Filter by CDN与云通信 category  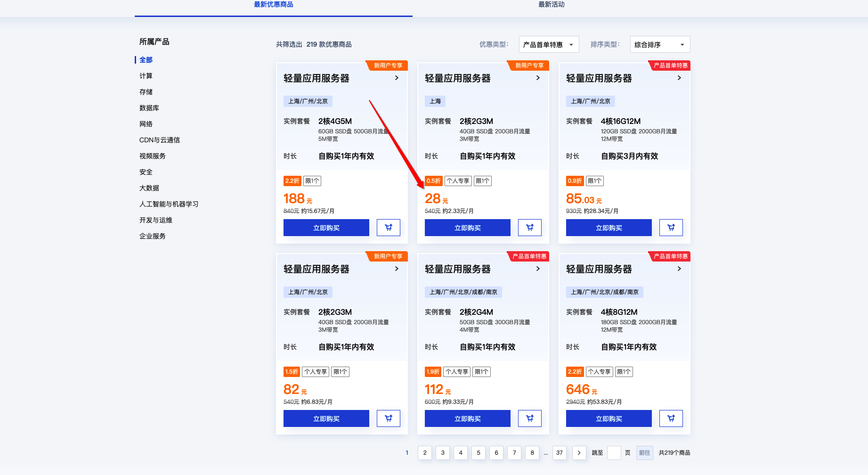(160, 140)
